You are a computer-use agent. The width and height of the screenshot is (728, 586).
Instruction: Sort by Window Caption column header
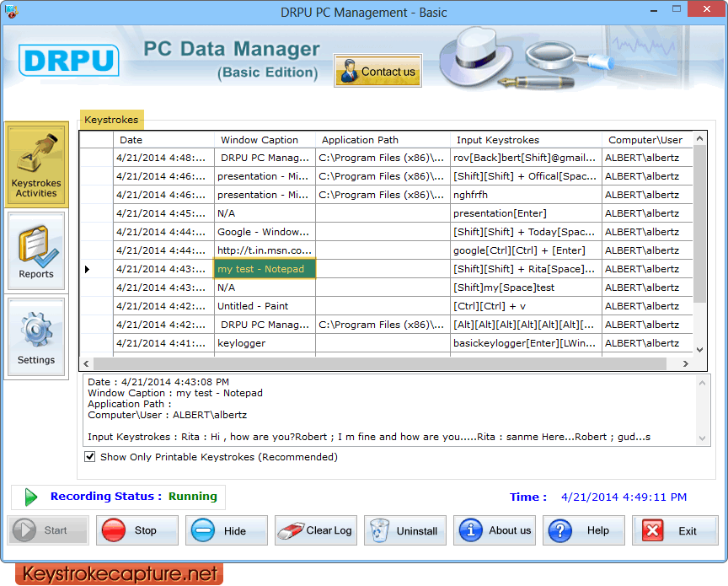coord(265,140)
